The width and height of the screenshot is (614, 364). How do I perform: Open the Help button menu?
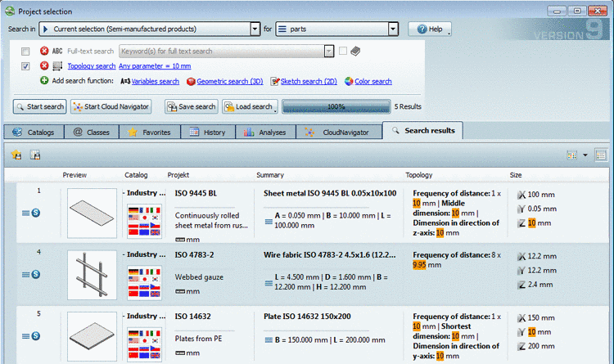click(x=430, y=29)
